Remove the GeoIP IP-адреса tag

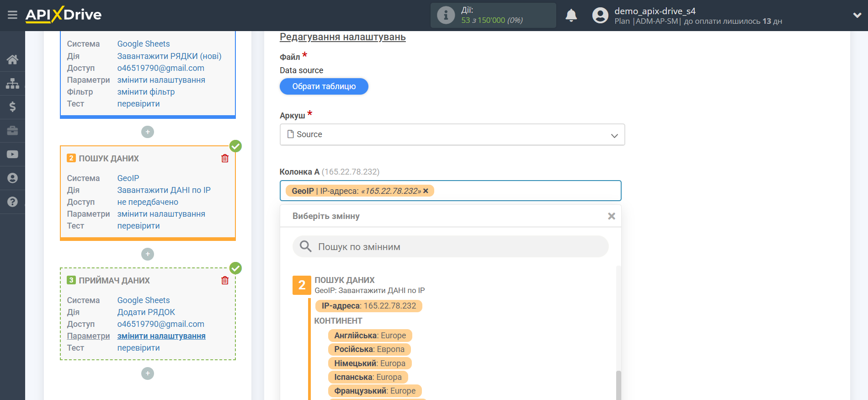[x=426, y=191]
